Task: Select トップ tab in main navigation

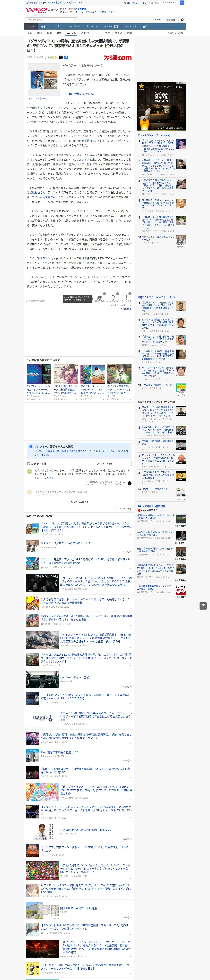Action: click(x=31, y=27)
